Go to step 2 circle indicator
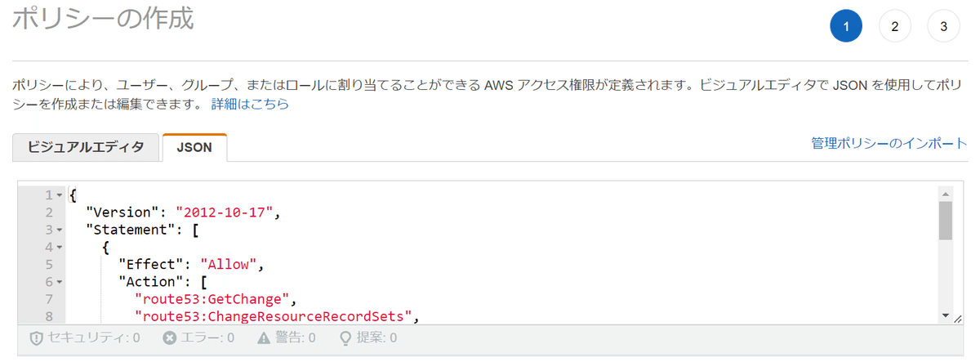980x362 pixels. [x=895, y=26]
